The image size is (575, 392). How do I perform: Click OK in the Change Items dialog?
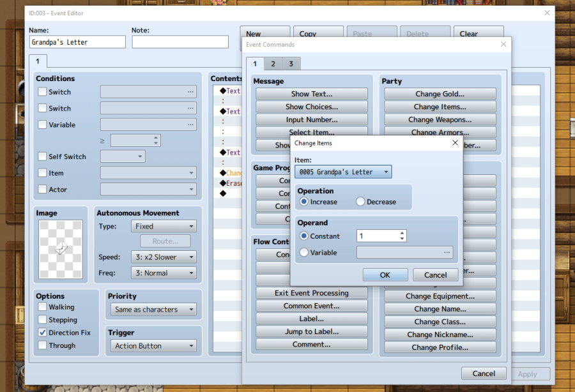(x=385, y=275)
